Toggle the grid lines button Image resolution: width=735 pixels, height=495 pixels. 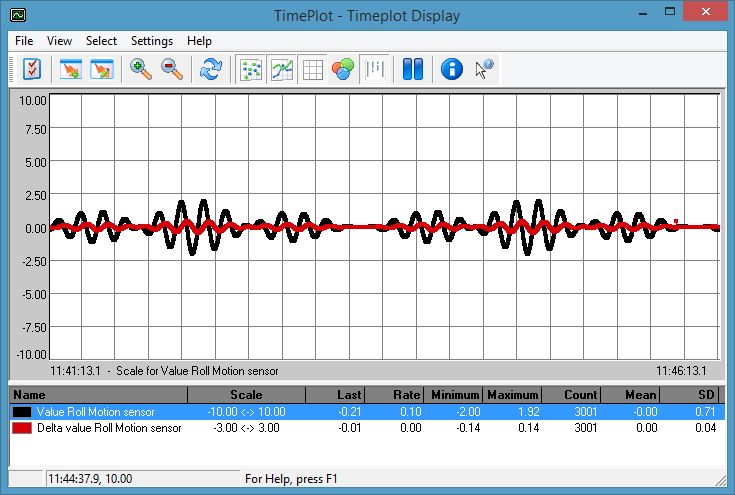pos(312,69)
